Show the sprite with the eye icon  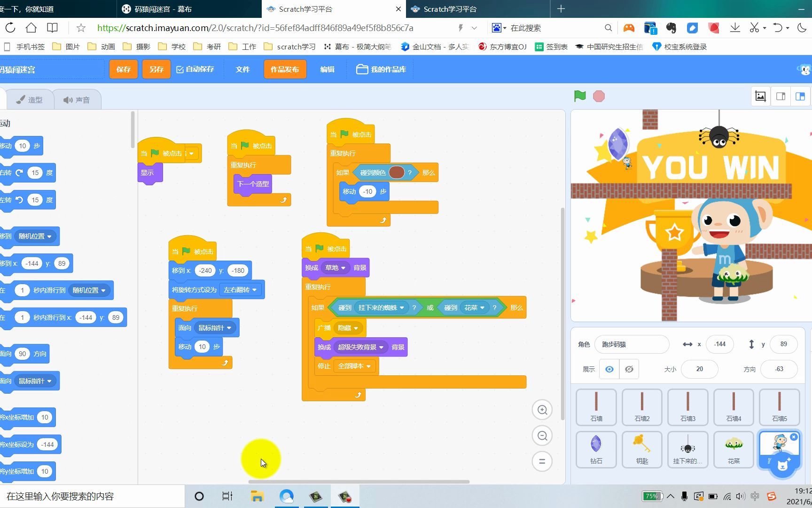609,369
